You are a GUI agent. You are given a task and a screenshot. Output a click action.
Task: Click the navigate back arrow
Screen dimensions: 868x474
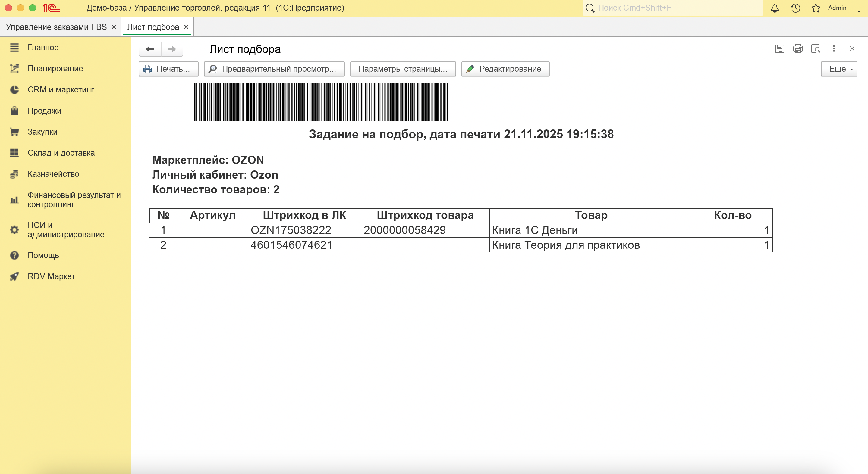pyautogui.click(x=150, y=49)
